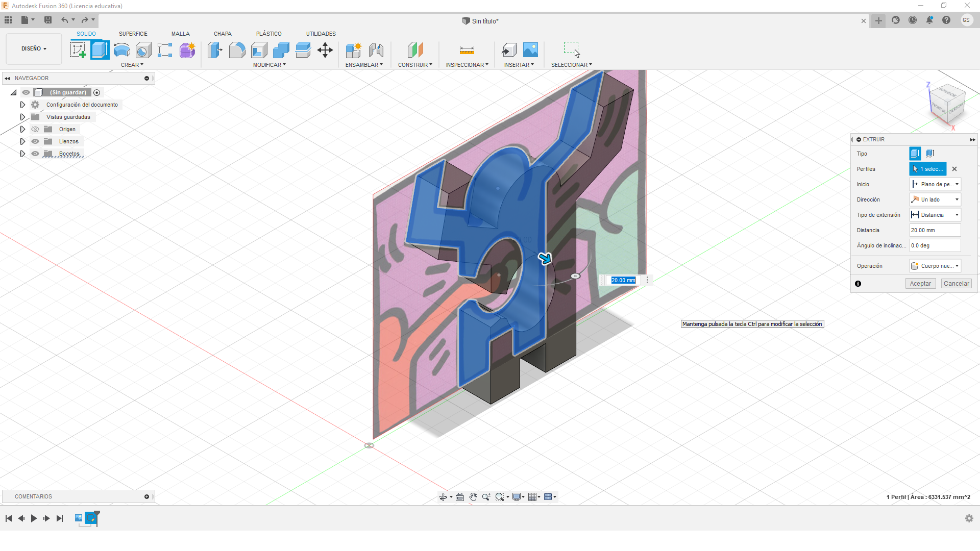The image size is (980, 551).
Task: Redo the last action
Action: pos(85,20)
